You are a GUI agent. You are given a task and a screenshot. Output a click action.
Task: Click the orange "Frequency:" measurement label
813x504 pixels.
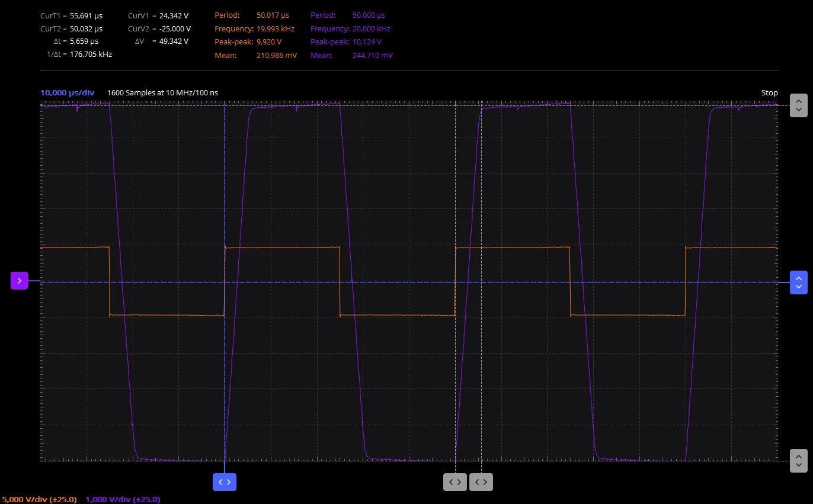[x=233, y=28]
